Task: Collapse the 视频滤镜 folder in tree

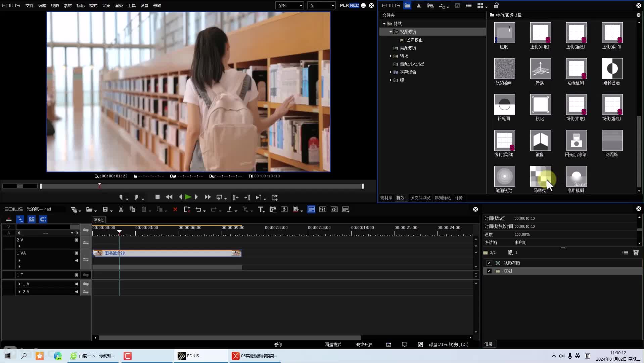Action: (x=390, y=32)
